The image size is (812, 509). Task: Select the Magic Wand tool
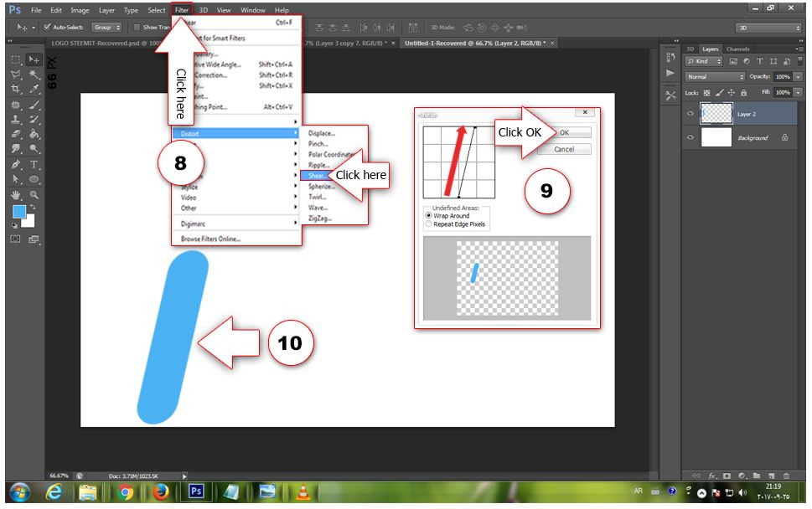coord(34,75)
